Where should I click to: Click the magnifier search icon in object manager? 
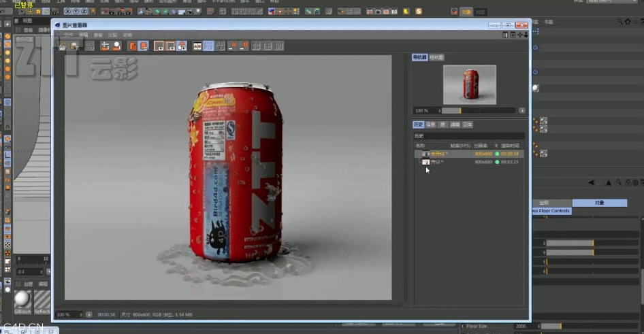pyautogui.click(x=620, y=22)
